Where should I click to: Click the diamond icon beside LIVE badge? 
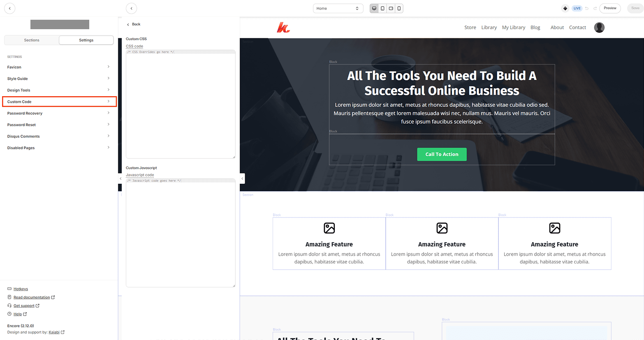tap(565, 8)
